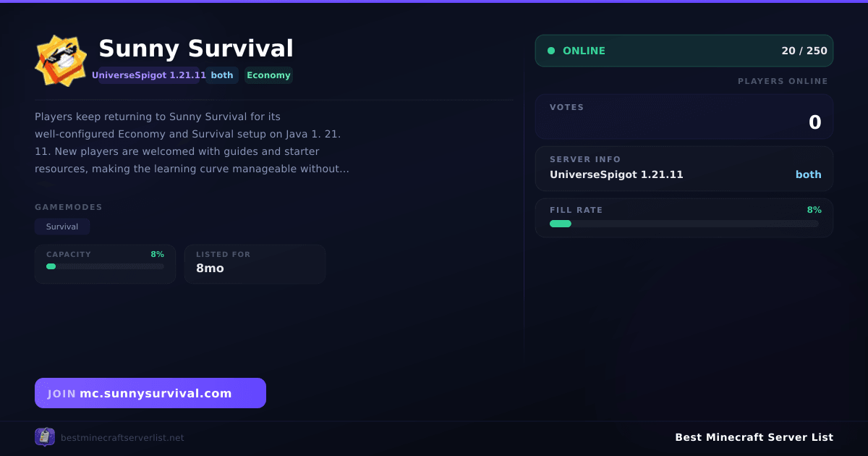The width and height of the screenshot is (868, 456).
Task: Click the FILL RATE label
Action: tap(576, 210)
